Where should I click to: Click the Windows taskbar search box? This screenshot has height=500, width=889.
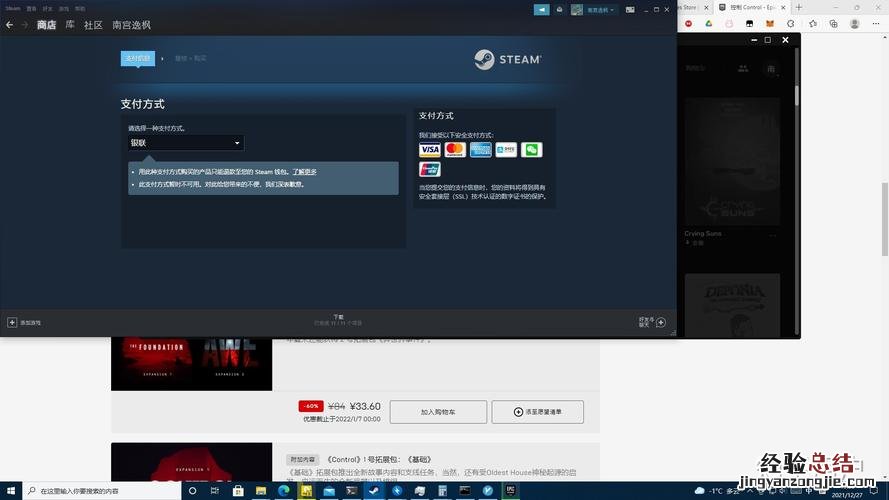[x=100, y=491]
